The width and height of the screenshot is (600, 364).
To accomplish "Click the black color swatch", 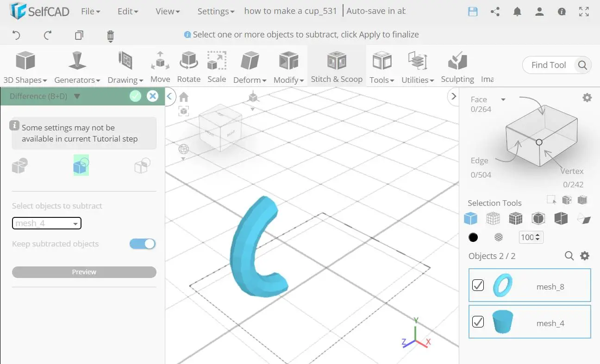I will [x=473, y=237].
